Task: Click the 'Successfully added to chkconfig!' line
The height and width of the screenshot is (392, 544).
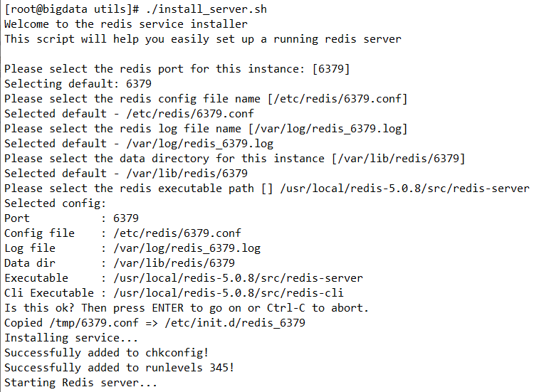Action: click(107, 352)
